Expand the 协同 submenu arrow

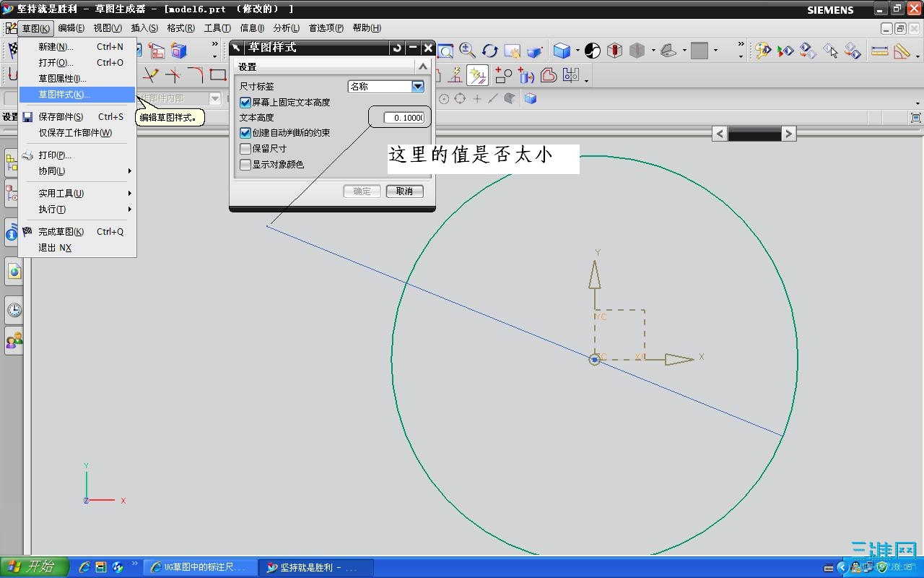pos(130,171)
